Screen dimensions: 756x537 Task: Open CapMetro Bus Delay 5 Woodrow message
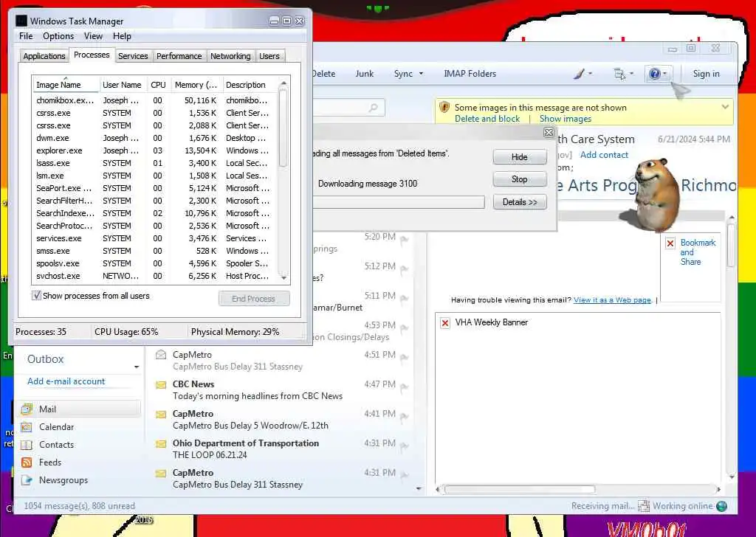282,420
